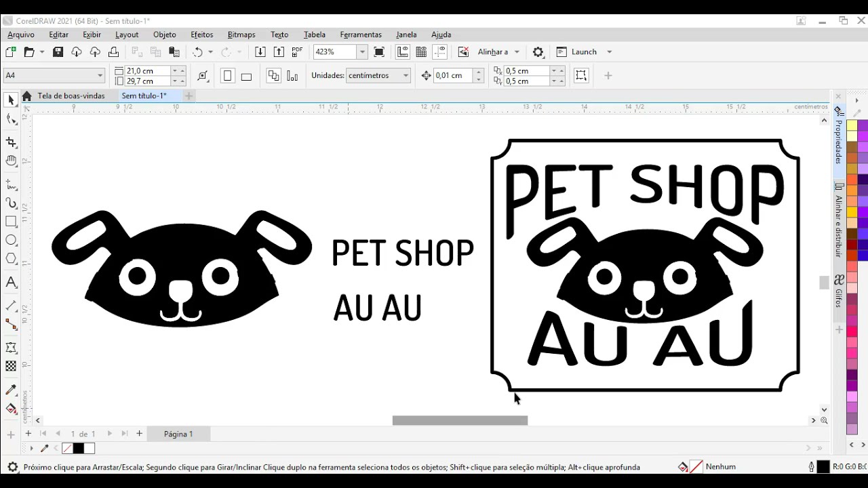Select the Connector tool
The width and height of the screenshot is (868, 488).
pos(11,325)
